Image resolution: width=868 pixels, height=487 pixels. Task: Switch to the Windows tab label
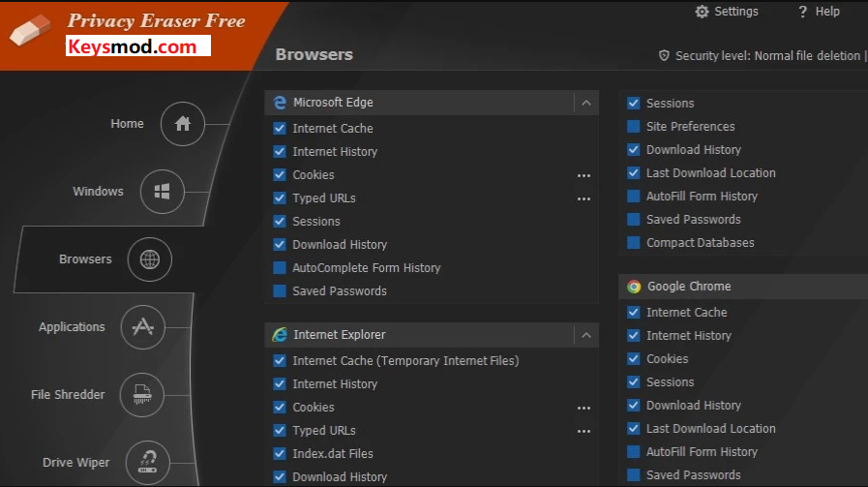pos(98,192)
